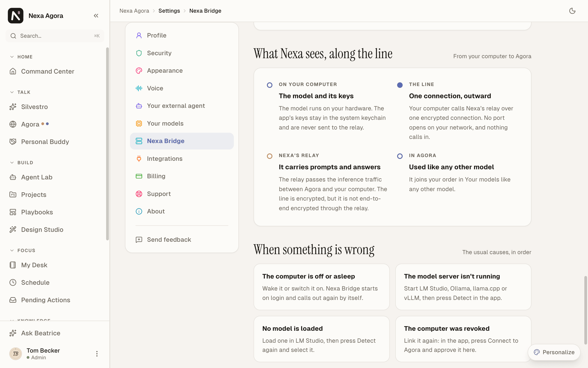Open the Support settings tab
This screenshot has width=588, height=368.
point(182,194)
